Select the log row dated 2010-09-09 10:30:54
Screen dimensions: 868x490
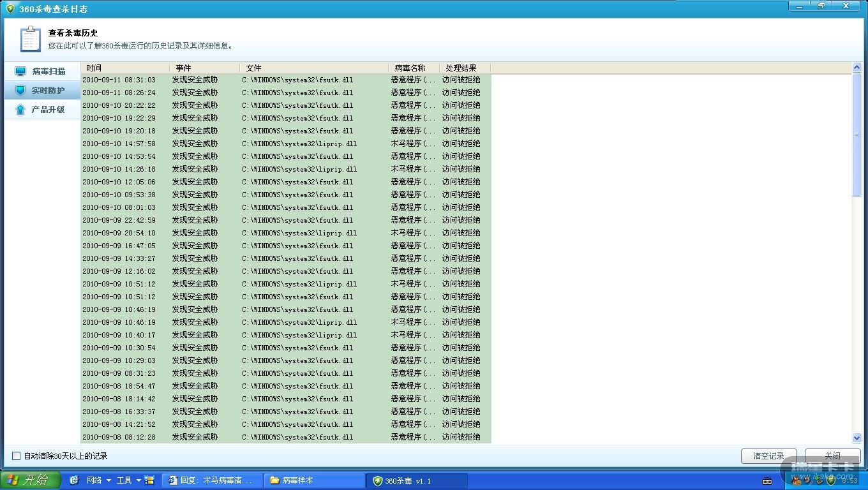[x=286, y=348]
